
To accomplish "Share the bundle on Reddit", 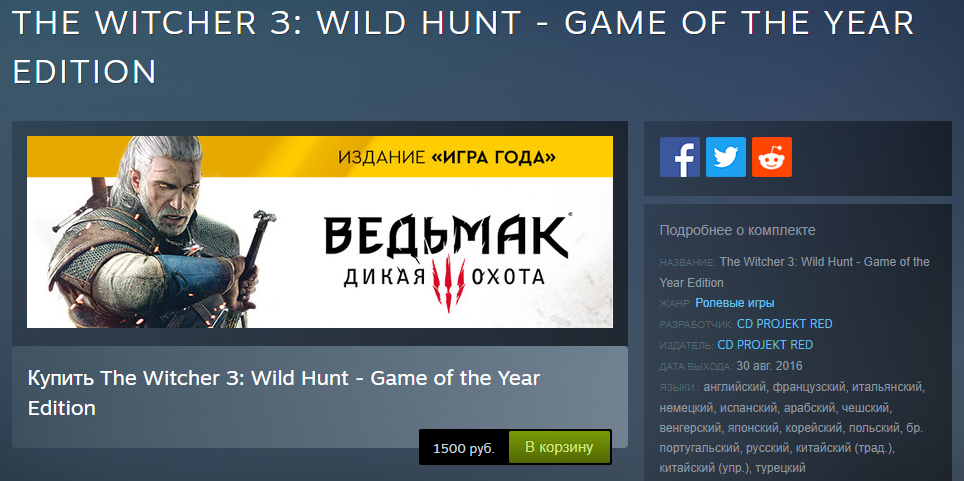I will (772, 157).
